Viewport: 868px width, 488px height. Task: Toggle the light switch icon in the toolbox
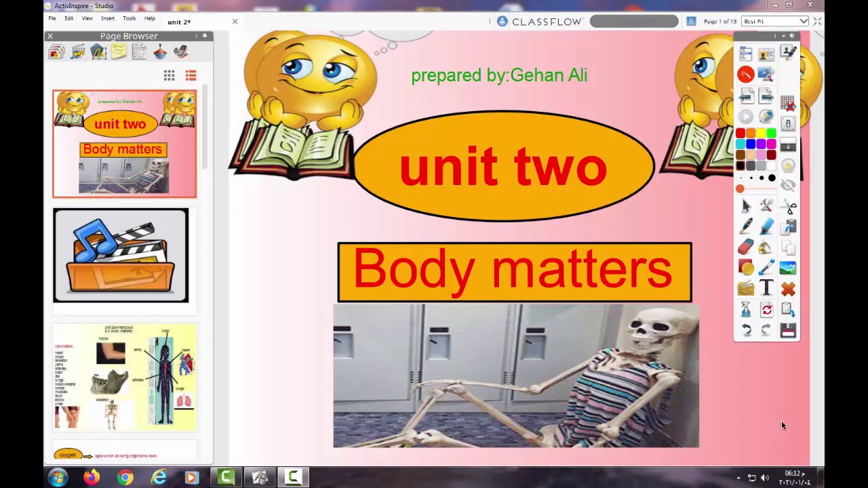tap(788, 124)
